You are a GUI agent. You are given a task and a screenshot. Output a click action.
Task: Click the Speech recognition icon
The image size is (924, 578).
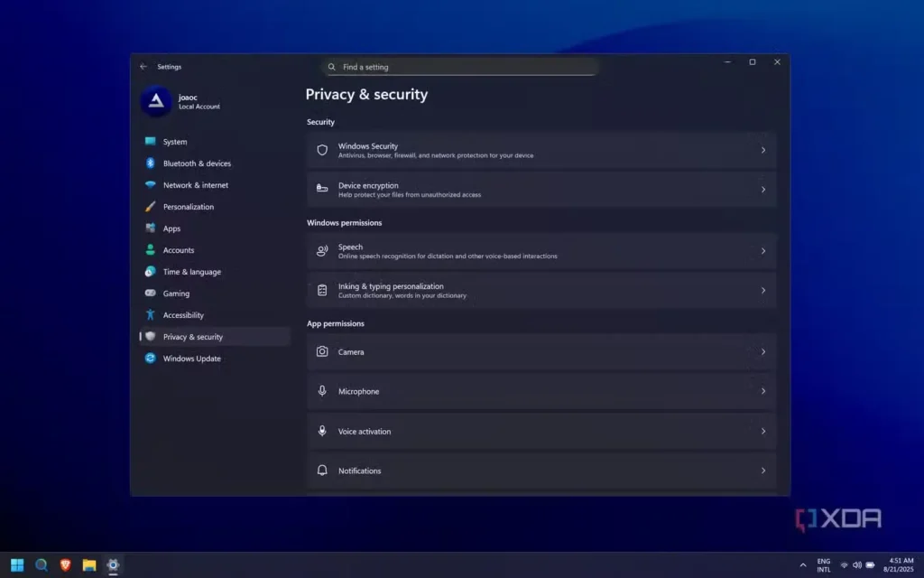click(x=322, y=250)
